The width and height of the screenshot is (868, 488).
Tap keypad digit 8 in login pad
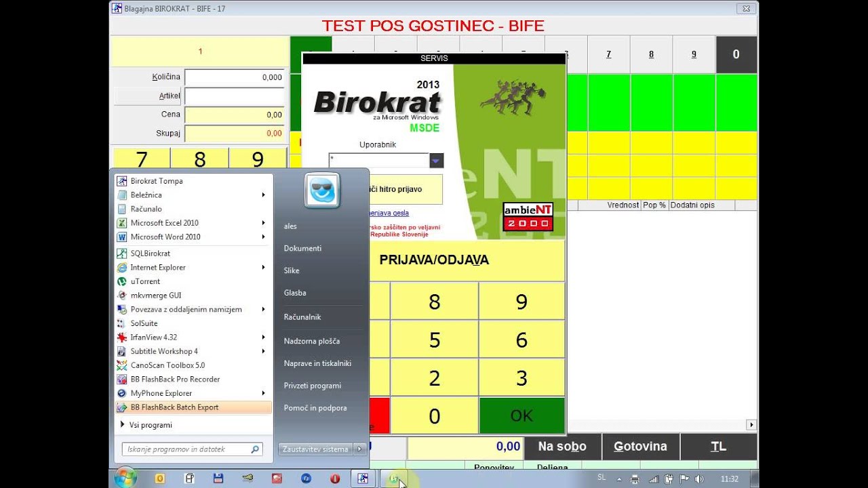click(x=435, y=302)
